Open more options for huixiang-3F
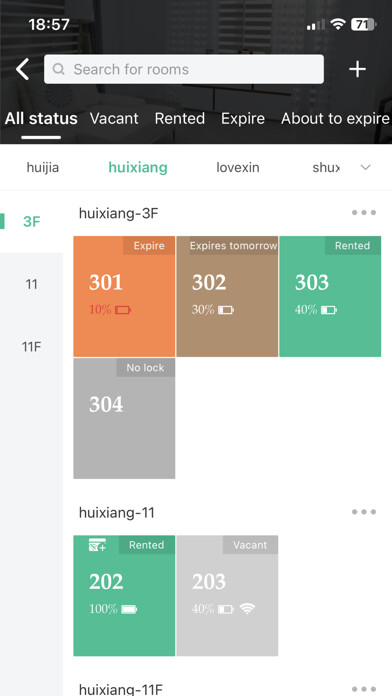392x696 pixels. [364, 213]
